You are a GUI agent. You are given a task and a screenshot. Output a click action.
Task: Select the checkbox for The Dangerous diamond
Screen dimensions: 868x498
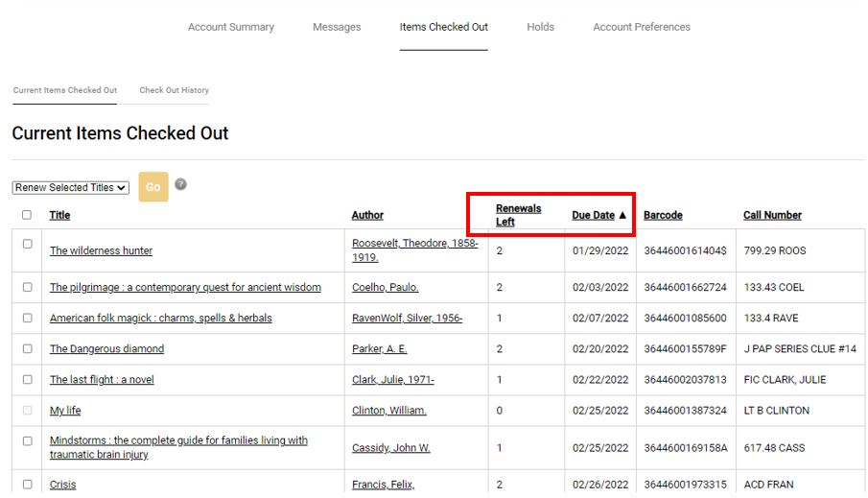(27, 348)
